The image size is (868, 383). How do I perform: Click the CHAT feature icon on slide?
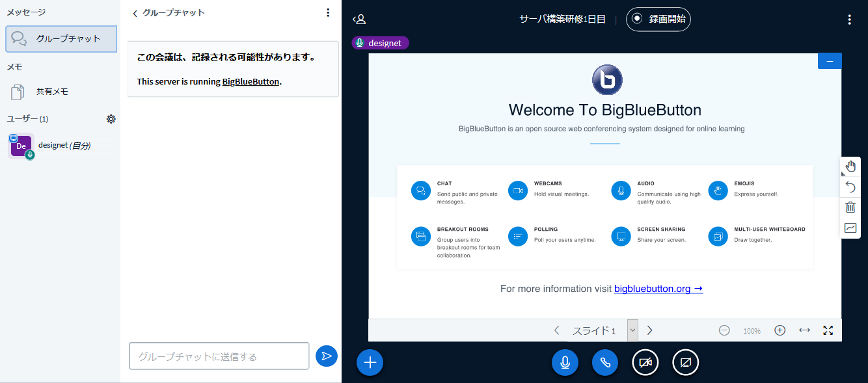point(421,191)
